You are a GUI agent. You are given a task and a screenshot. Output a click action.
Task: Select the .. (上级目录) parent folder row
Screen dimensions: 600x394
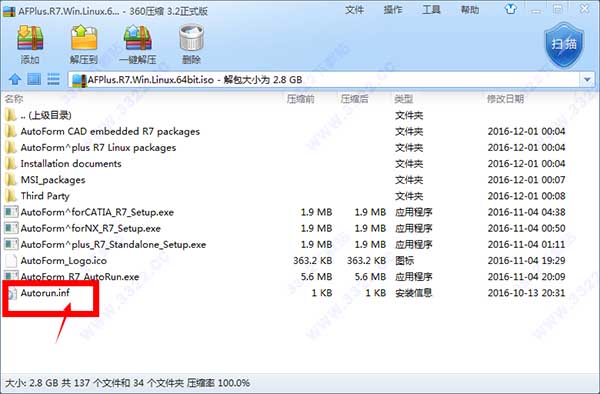point(300,115)
